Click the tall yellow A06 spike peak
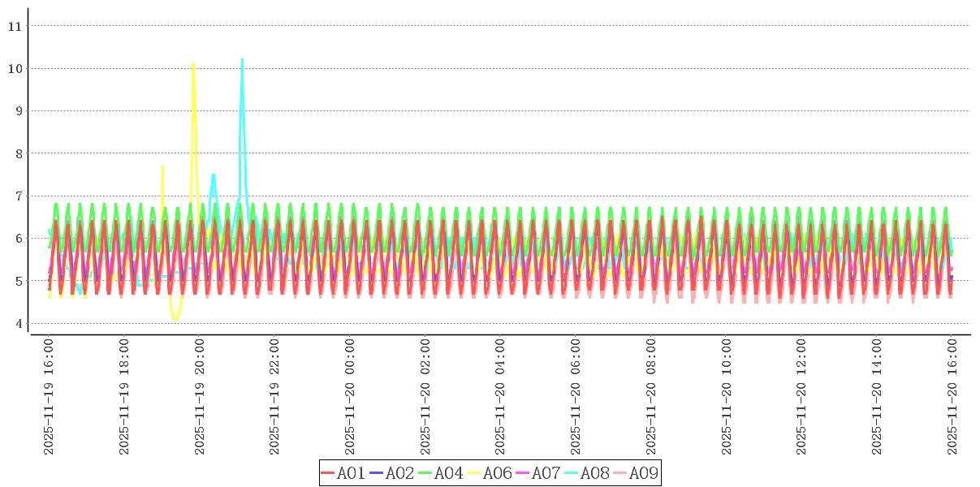This screenshot has width=980, height=487. (193, 64)
